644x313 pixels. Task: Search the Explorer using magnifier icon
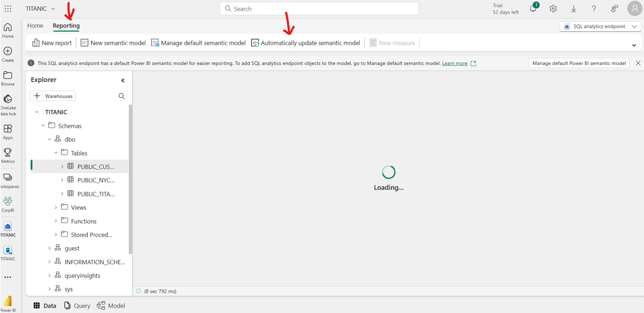click(x=121, y=96)
